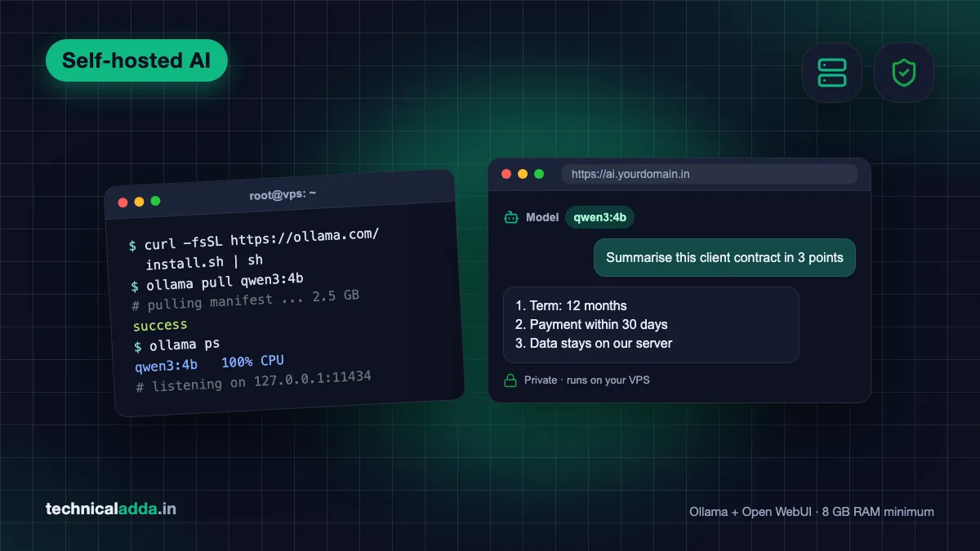This screenshot has height=551, width=980.
Task: Close the terminal window with red dot
Action: click(123, 202)
